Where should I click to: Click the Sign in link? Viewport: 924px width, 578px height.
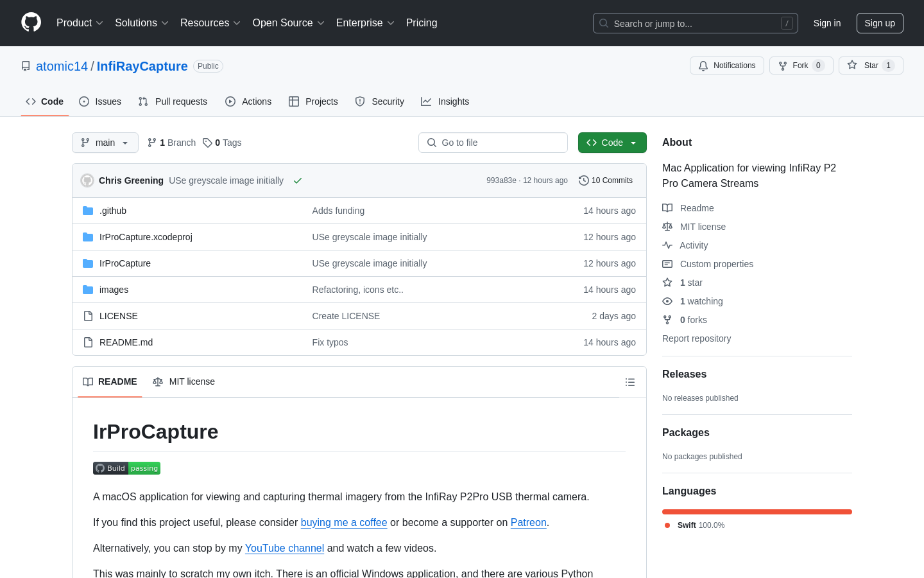pyautogui.click(x=827, y=23)
